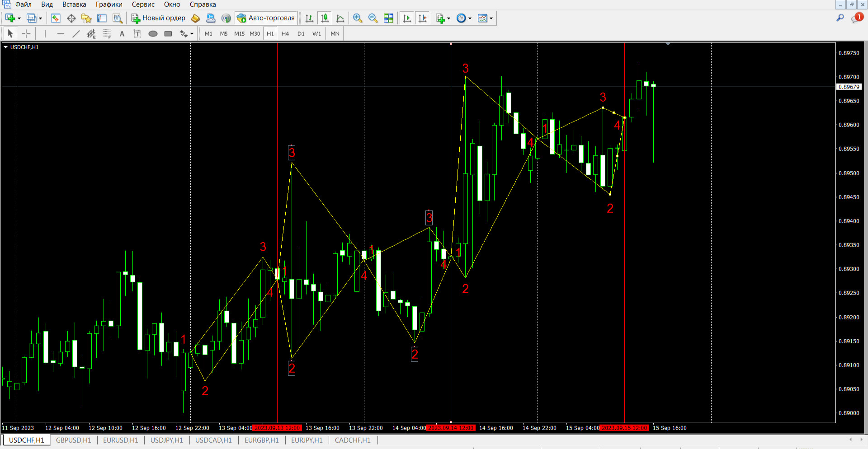Toggle chart shift from right edge
The width and height of the screenshot is (868, 449).
pyautogui.click(x=422, y=18)
